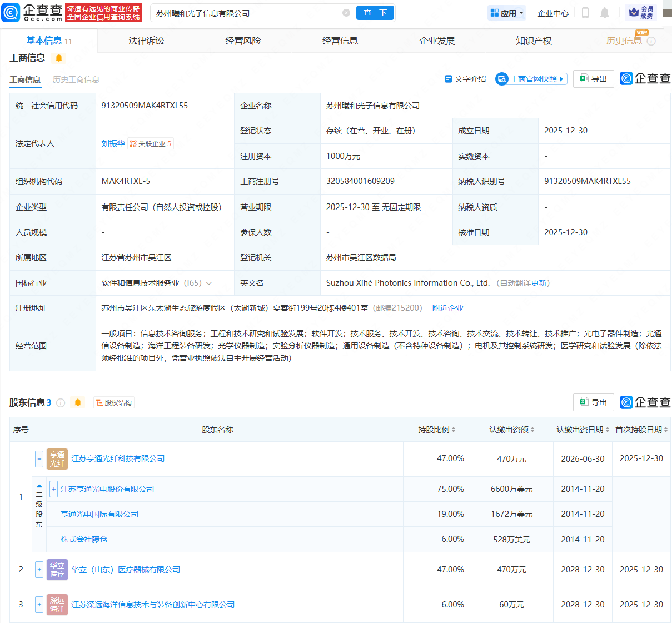
Task: Open the 应用 dropdown menu
Action: coord(506,13)
